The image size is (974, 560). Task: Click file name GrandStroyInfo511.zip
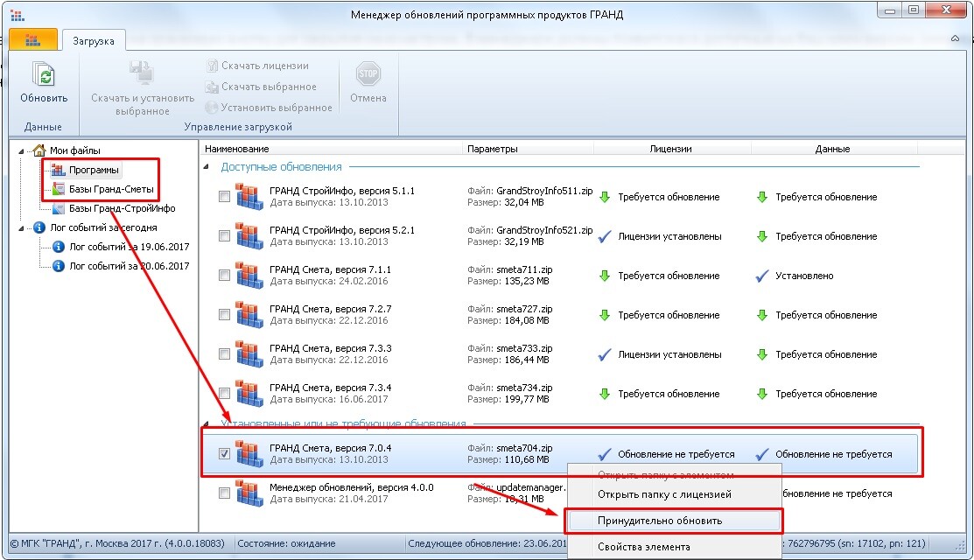click(544, 192)
